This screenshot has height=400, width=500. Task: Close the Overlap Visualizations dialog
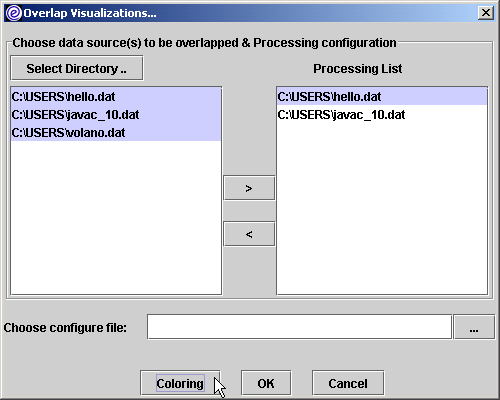coord(486,13)
